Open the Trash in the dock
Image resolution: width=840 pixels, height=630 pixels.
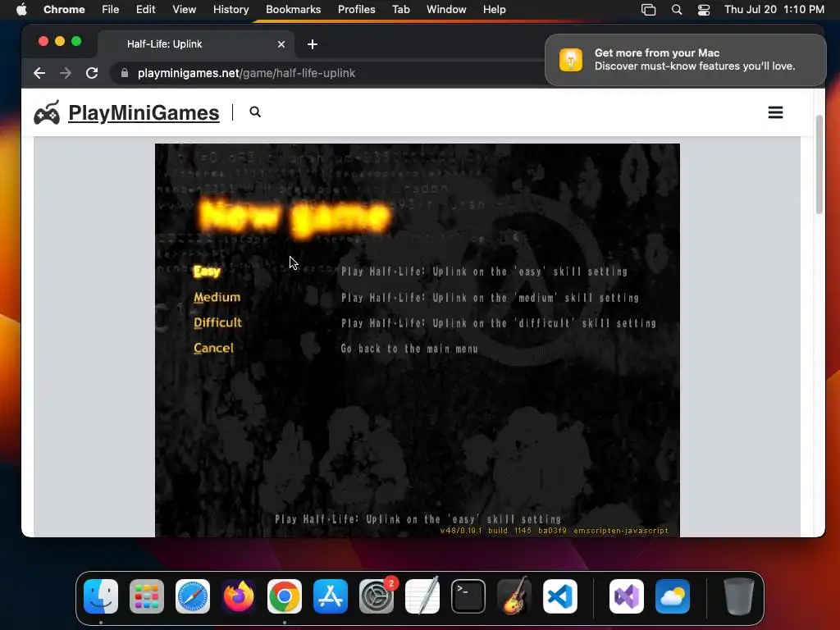pyautogui.click(x=739, y=596)
